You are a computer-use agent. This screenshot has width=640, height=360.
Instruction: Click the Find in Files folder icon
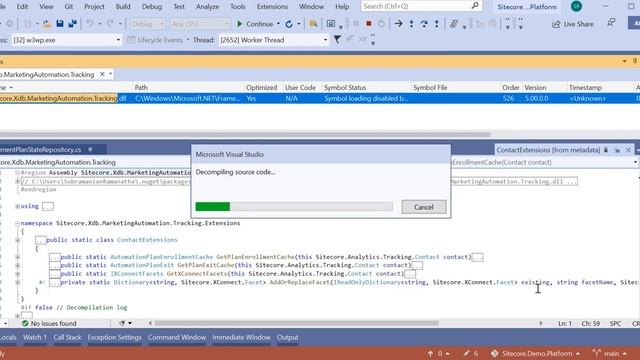313,24
